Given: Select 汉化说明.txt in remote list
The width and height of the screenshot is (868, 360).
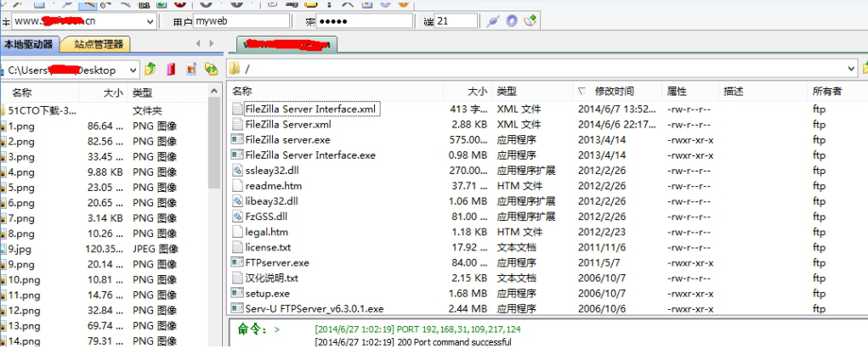Looking at the screenshot, I should [271, 278].
